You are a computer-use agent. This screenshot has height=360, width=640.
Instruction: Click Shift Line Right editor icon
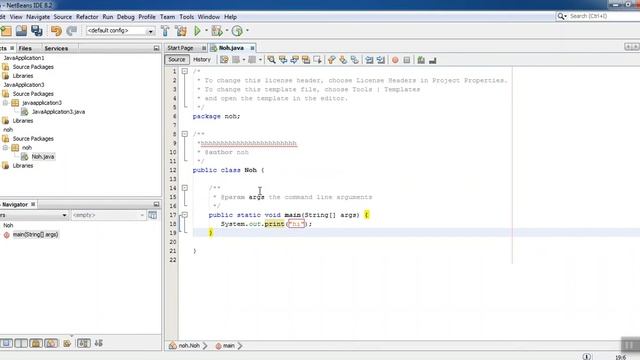(381, 60)
